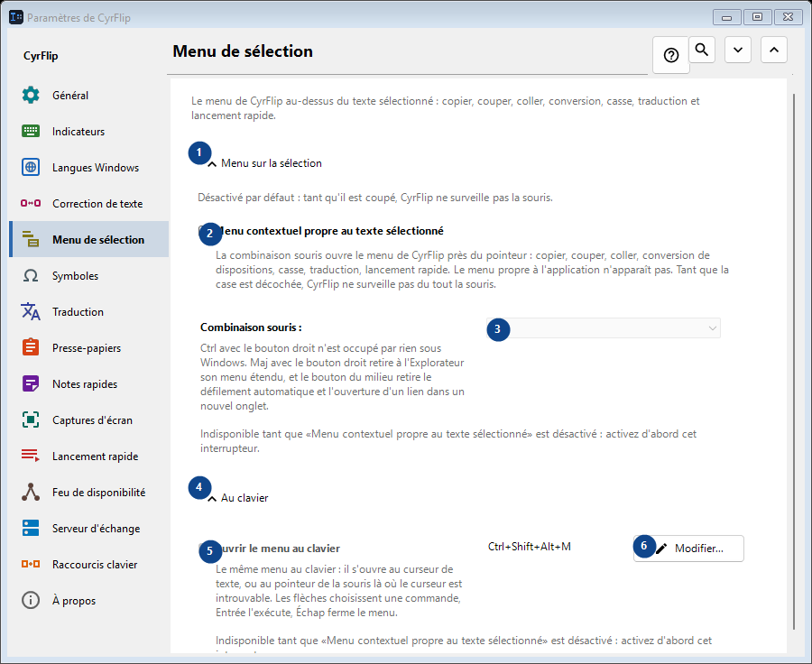Click the 'Paramètres de CyrFlip' window title

point(78,18)
